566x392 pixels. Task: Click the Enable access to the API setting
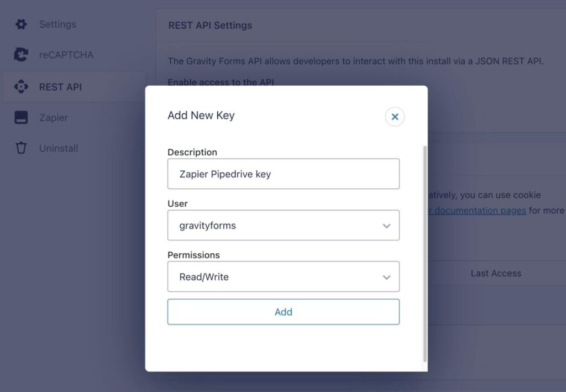pos(221,82)
